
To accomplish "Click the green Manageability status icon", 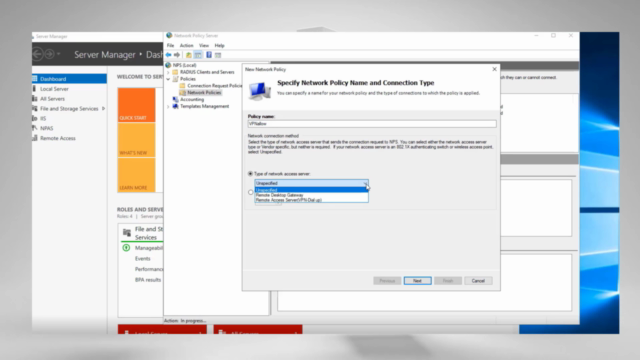I will point(126,248).
